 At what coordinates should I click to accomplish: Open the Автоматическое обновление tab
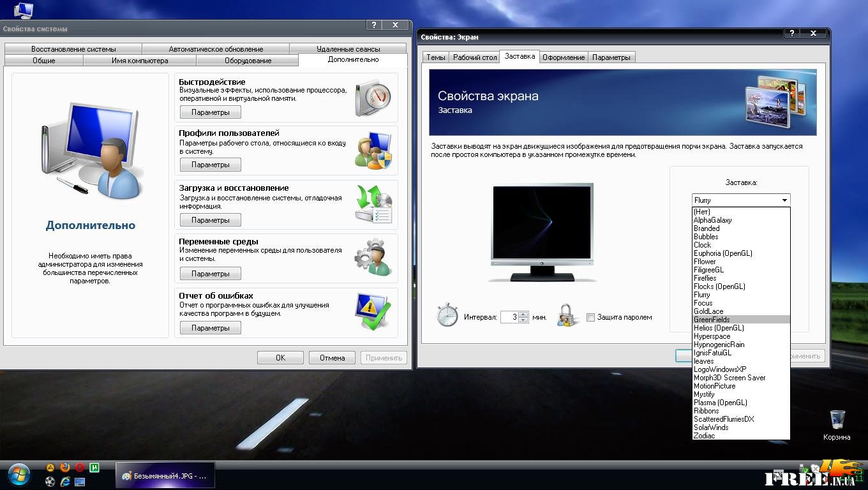click(x=216, y=49)
